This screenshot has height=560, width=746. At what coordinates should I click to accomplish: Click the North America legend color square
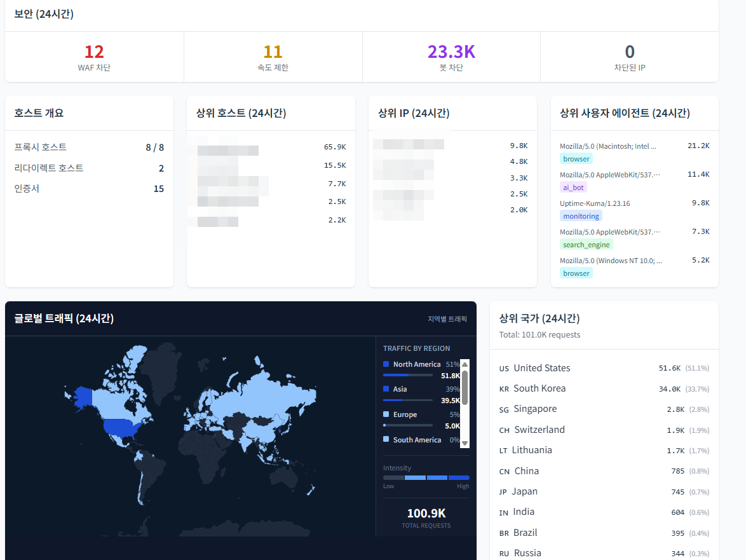click(x=386, y=363)
